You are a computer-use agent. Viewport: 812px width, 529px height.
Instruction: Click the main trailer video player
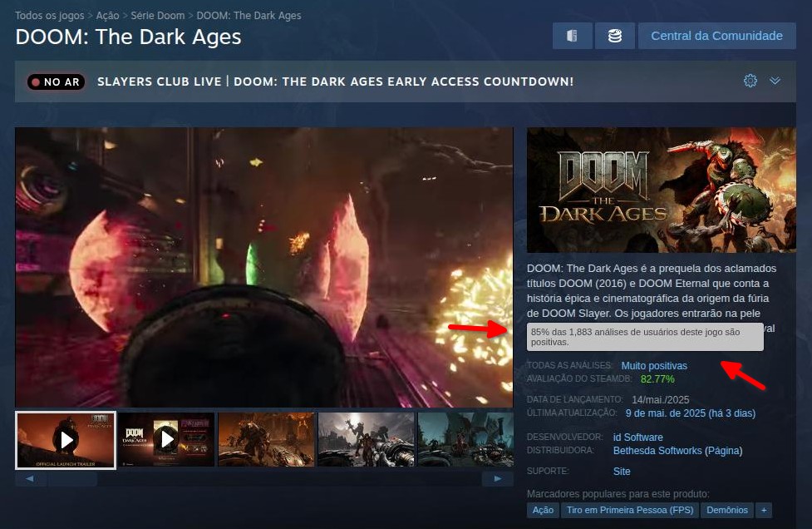264,267
